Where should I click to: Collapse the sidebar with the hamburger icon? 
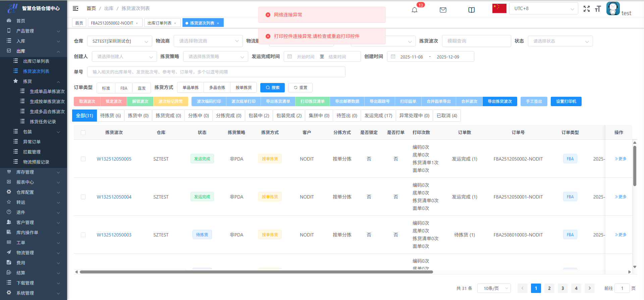point(75,8)
